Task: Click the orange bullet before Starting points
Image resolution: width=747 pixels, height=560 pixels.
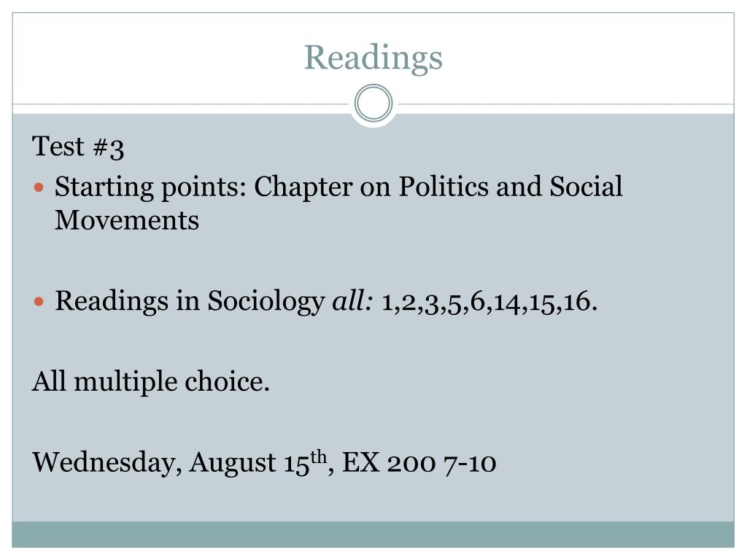Action: 39,187
